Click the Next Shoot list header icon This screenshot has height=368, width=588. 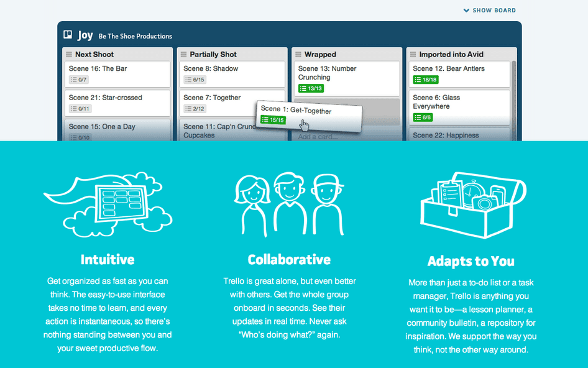tap(69, 55)
